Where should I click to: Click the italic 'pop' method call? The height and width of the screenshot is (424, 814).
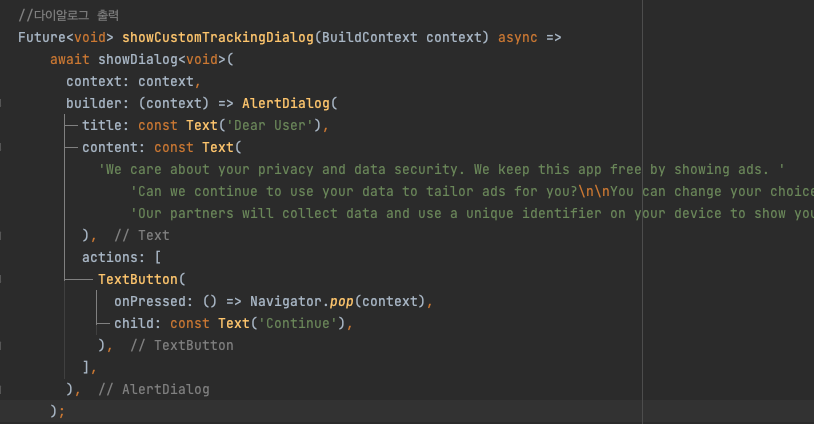[342, 302]
